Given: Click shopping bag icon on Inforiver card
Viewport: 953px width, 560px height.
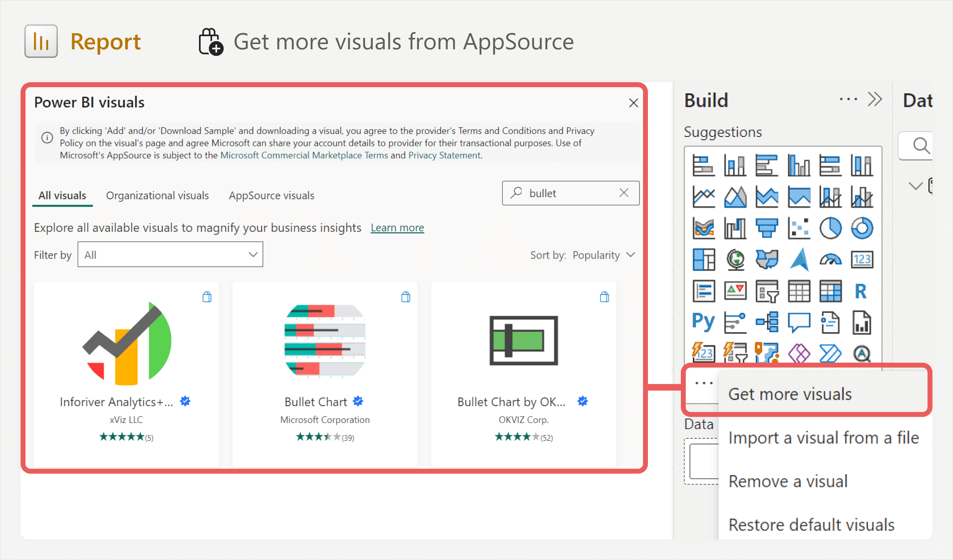Looking at the screenshot, I should click(207, 297).
